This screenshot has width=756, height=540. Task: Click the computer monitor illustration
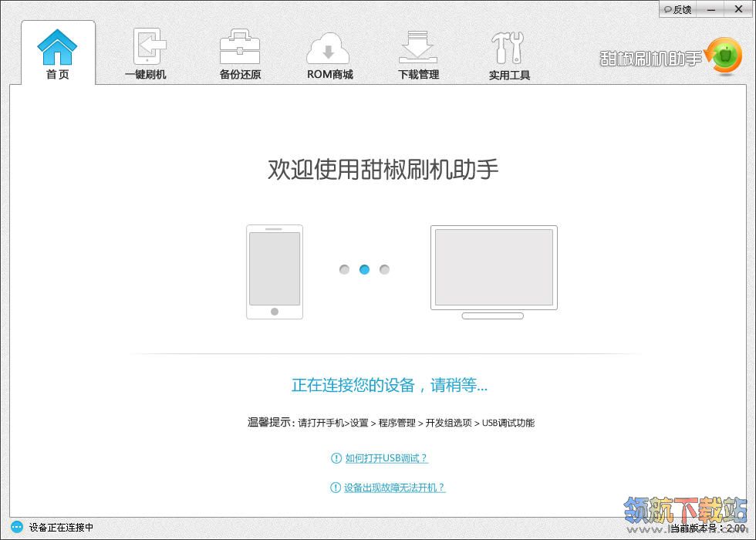coord(494,272)
